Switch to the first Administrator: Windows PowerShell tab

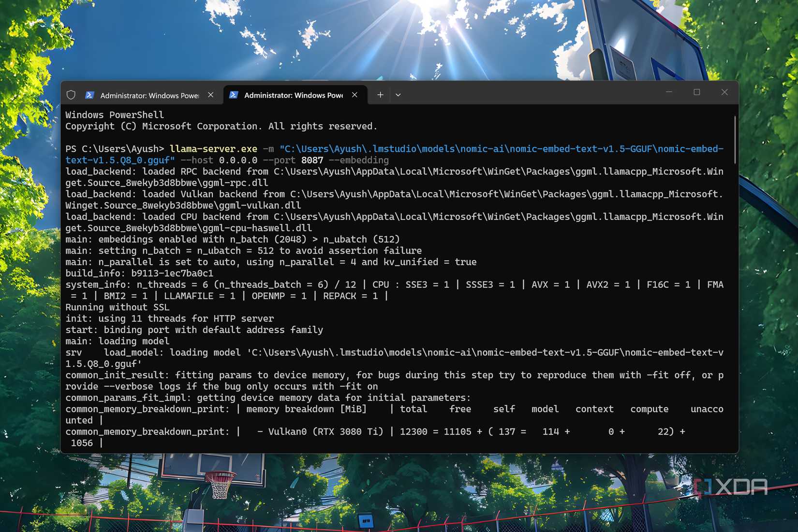(150, 95)
